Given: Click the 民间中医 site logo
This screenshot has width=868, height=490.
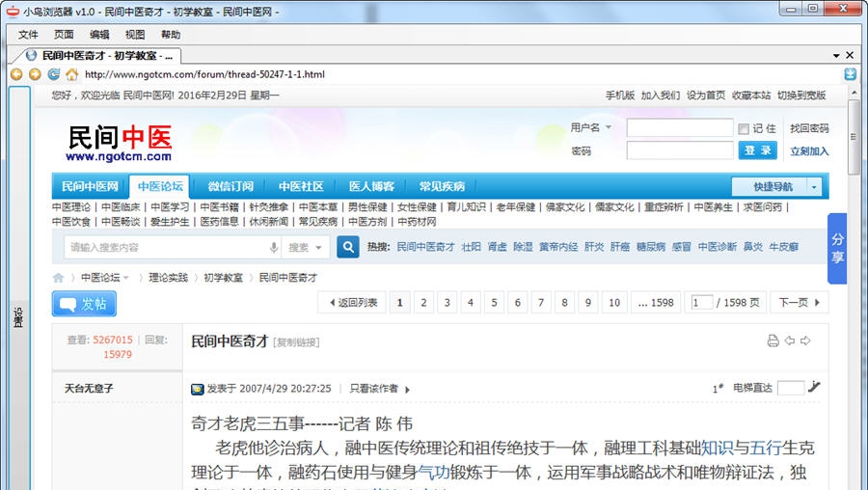Looking at the screenshot, I should click(x=119, y=143).
